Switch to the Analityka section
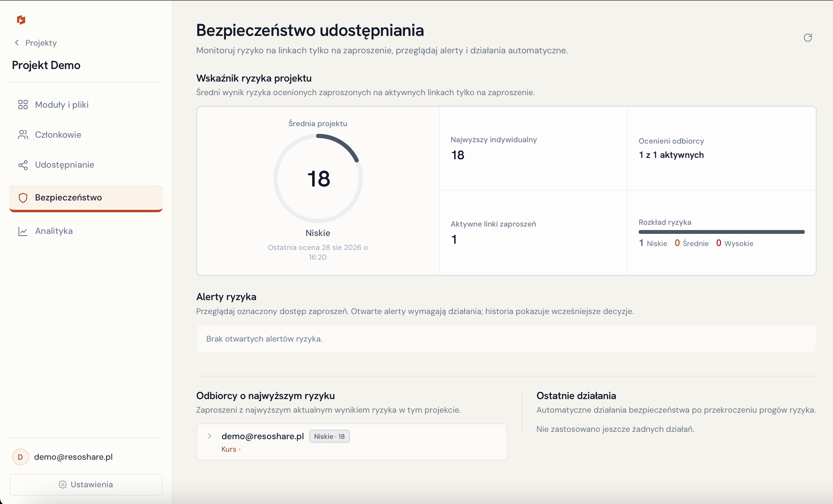This screenshot has height=504, width=833. click(86, 231)
